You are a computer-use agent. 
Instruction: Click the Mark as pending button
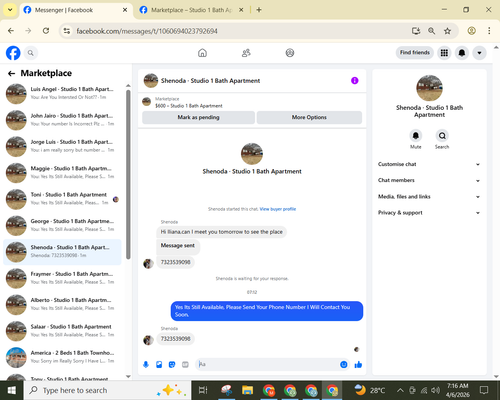(x=198, y=117)
